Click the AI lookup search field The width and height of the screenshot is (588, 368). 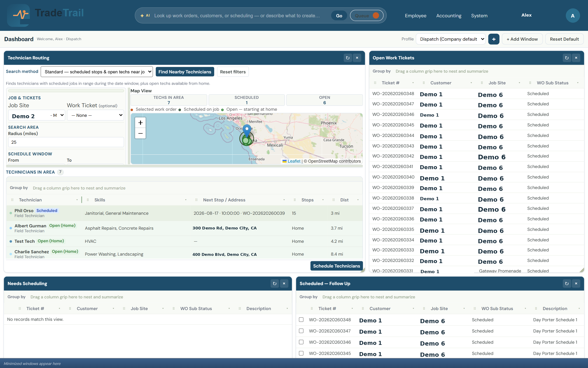pyautogui.click(x=237, y=16)
